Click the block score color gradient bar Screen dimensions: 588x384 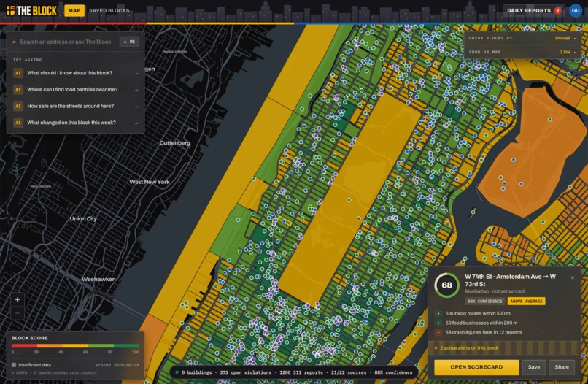click(x=75, y=346)
